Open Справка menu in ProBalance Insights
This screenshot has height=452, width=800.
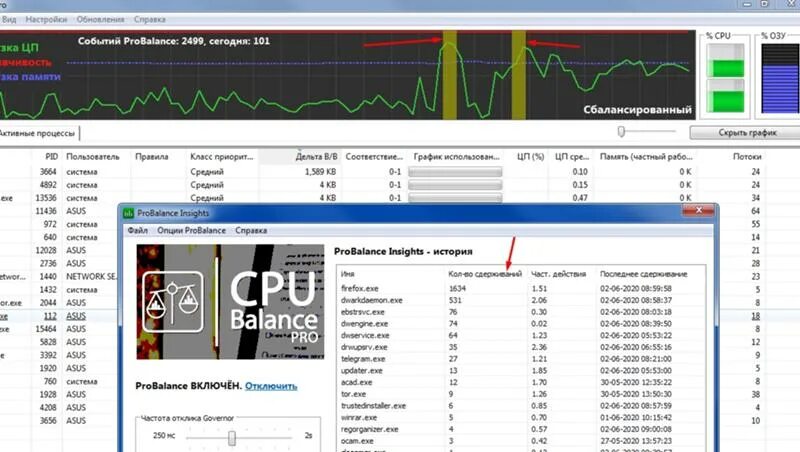click(251, 230)
